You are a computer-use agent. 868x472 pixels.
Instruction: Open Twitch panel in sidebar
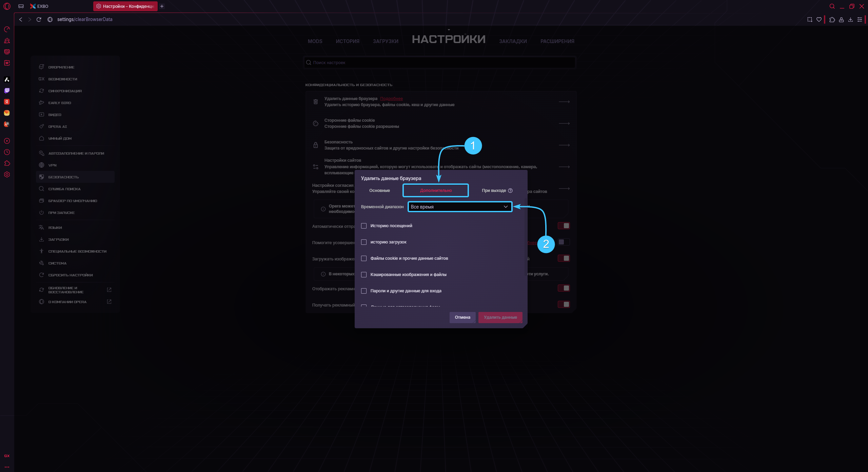(7, 91)
